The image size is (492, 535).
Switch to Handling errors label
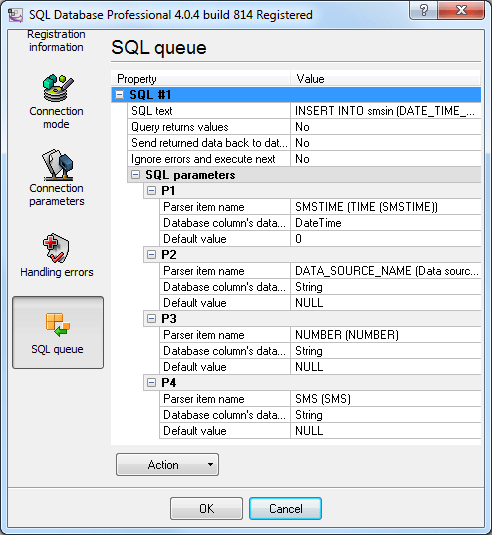(57, 272)
